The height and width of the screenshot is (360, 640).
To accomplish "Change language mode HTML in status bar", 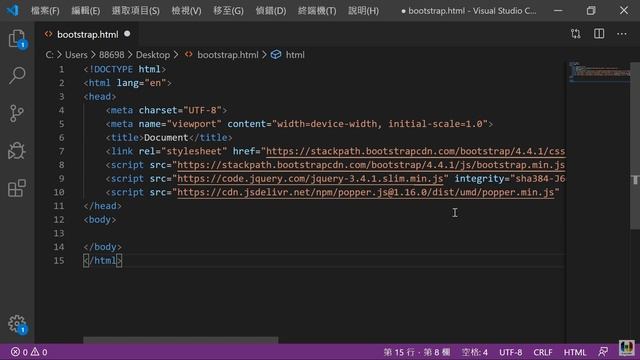I will tap(575, 352).
